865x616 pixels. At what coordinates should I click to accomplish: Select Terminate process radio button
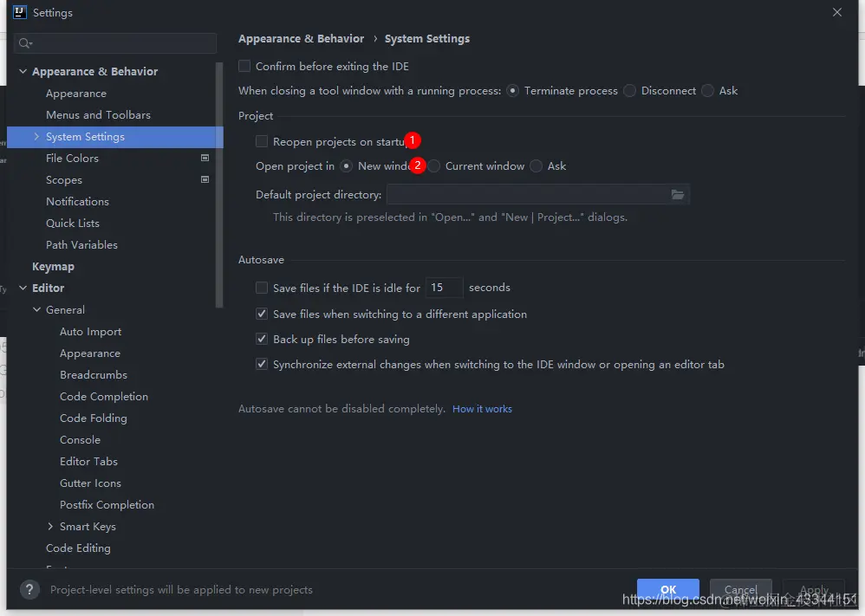pos(512,90)
